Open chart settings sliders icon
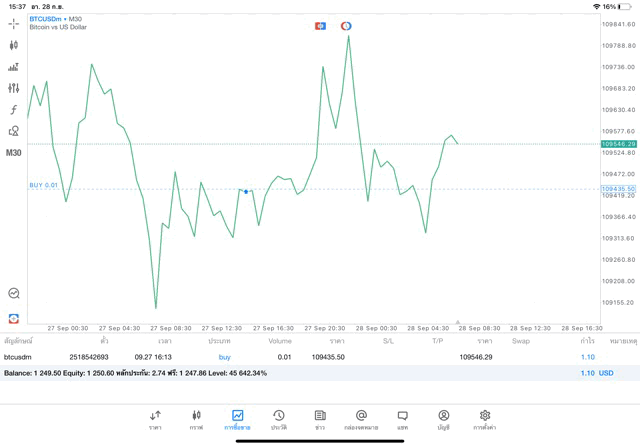The width and height of the screenshot is (640, 447). (x=13, y=88)
